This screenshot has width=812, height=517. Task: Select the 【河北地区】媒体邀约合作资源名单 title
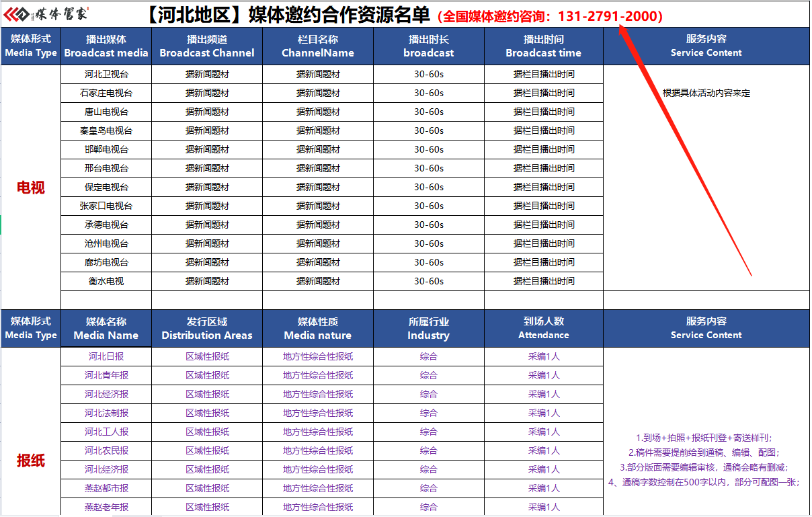(x=290, y=15)
